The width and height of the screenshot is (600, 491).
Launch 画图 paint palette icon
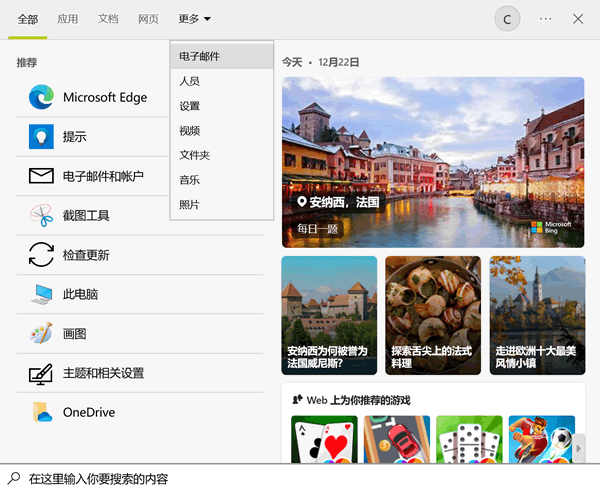41,333
